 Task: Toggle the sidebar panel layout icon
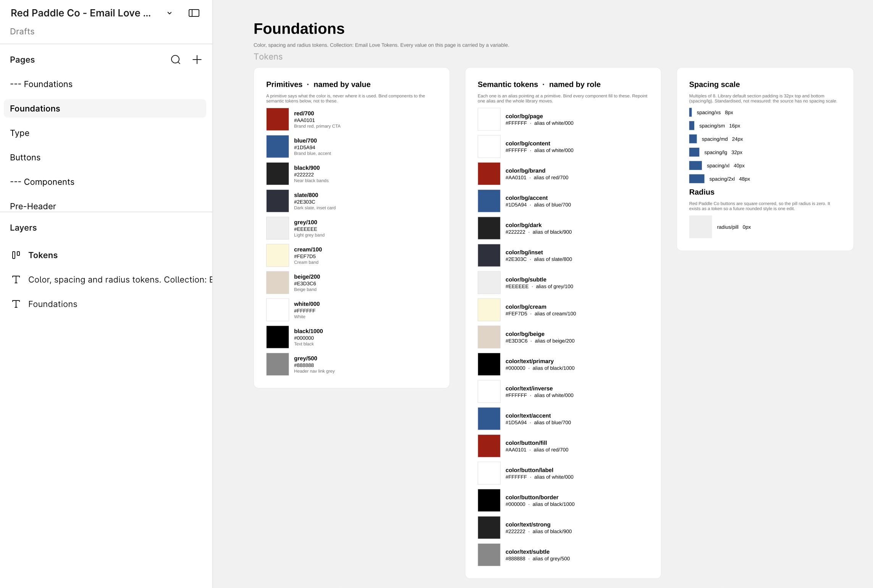click(194, 13)
